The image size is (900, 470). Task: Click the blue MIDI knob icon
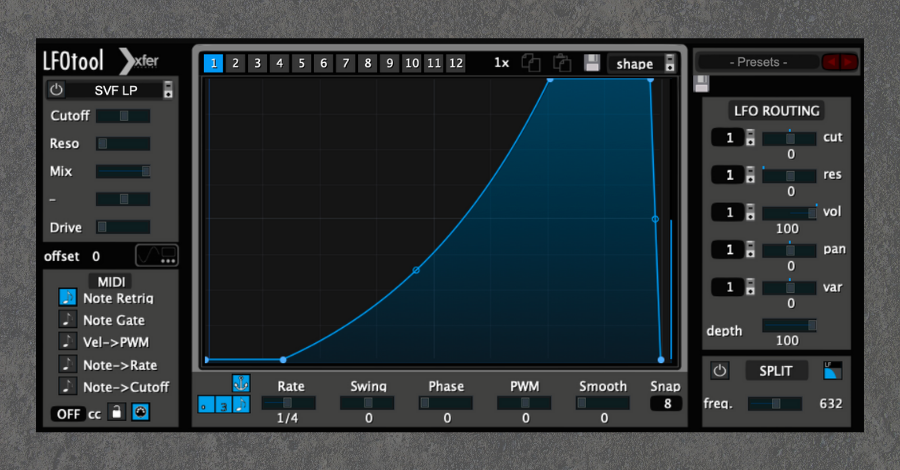tap(141, 412)
